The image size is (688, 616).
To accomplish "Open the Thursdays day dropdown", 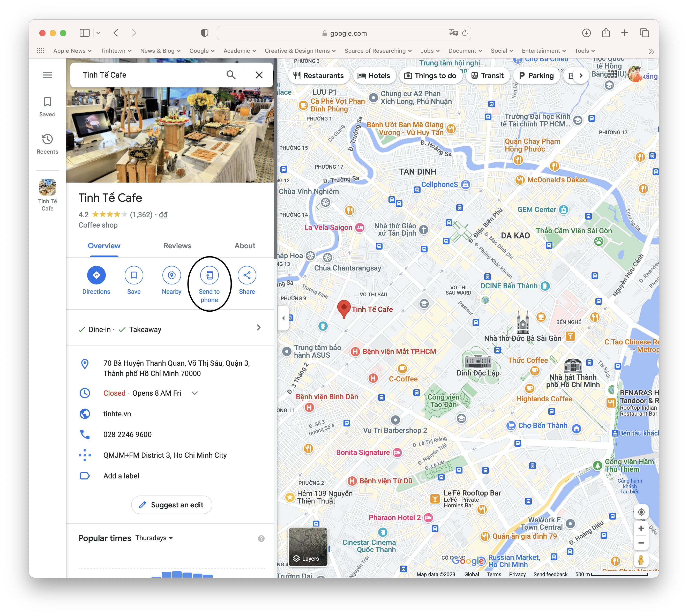I will (x=154, y=538).
